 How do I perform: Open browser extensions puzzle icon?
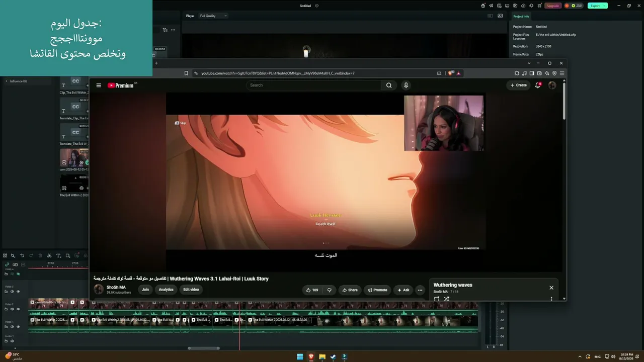pos(517,73)
